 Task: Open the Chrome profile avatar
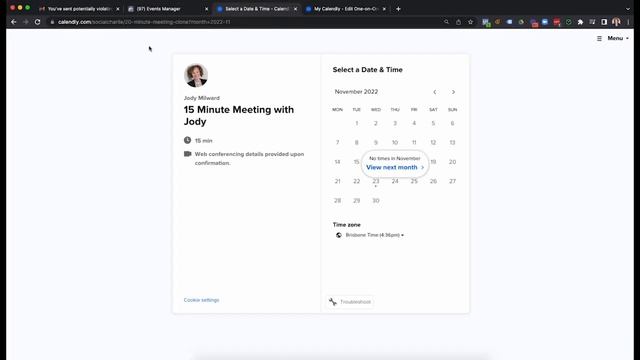click(x=616, y=22)
